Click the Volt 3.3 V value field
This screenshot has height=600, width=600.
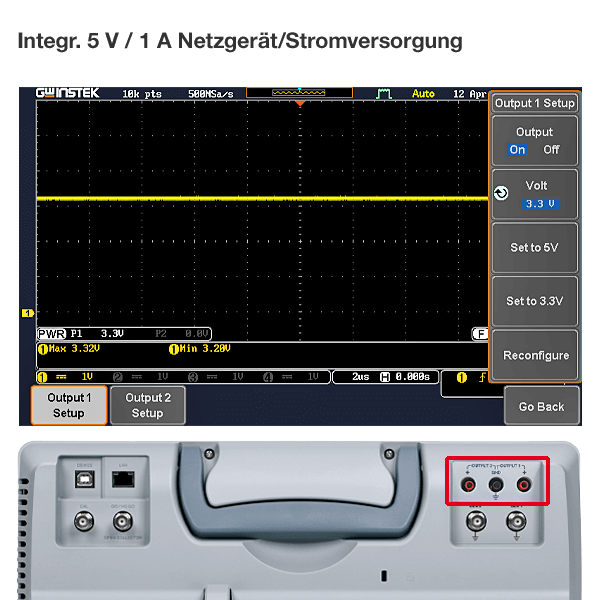point(540,204)
